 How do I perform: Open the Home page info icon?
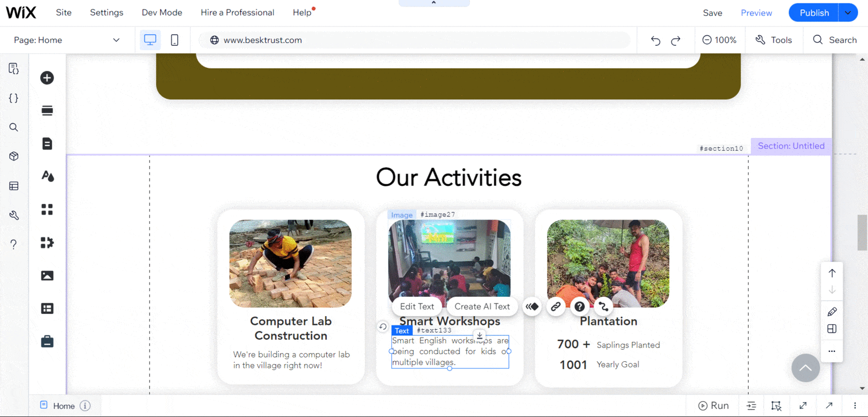tap(85, 405)
